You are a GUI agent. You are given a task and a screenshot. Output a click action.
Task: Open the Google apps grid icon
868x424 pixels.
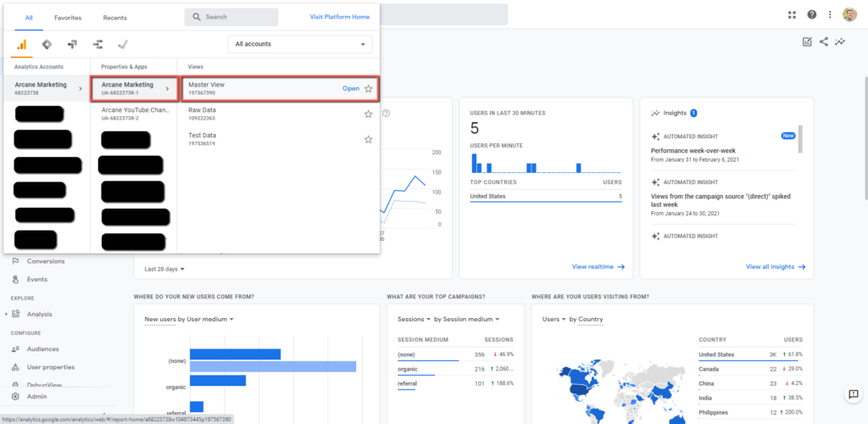coord(792,15)
